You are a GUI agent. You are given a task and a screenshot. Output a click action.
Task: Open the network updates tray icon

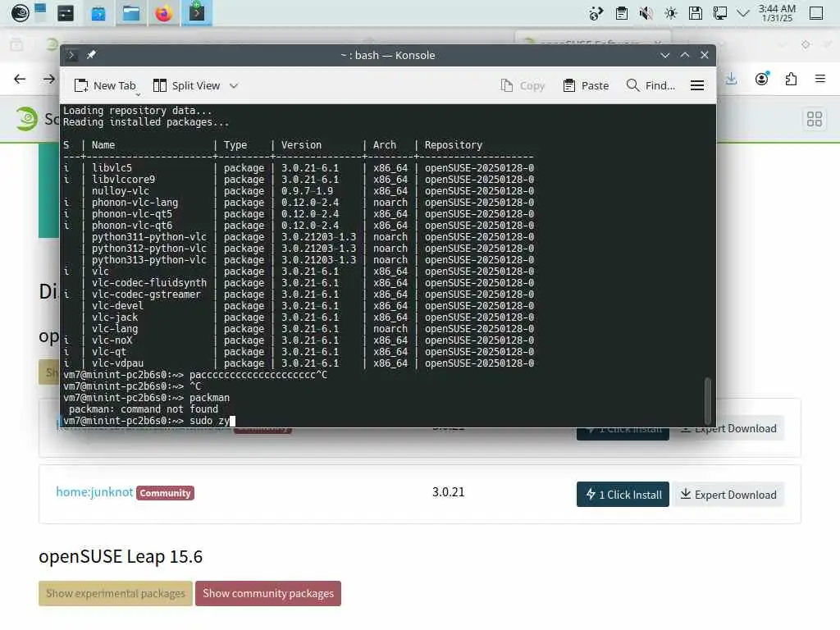pos(596,13)
